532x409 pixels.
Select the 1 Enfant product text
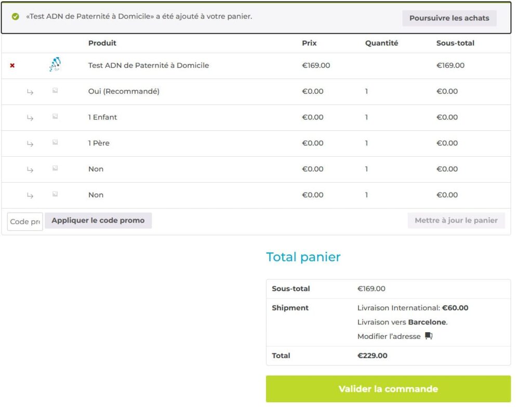(x=102, y=117)
